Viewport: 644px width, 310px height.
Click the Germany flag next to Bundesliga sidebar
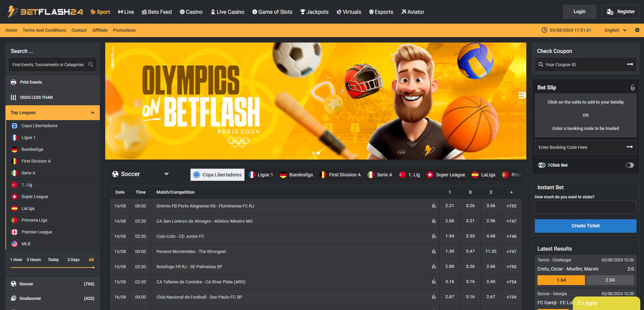point(14,149)
